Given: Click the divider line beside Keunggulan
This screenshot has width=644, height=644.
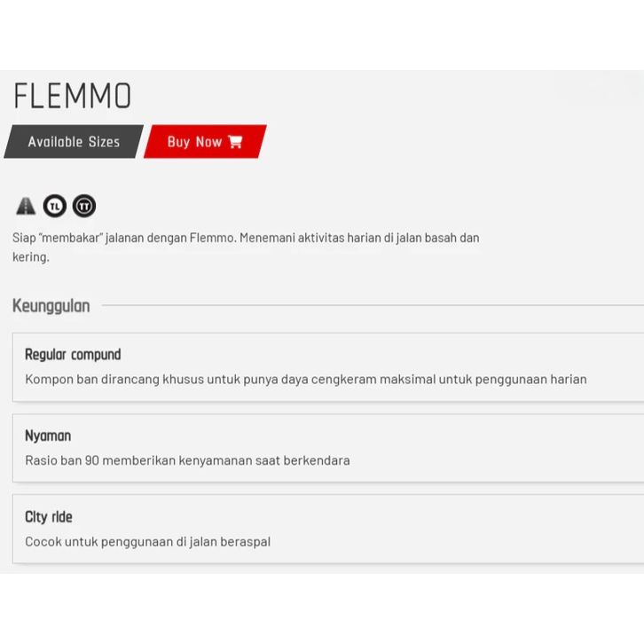Looking at the screenshot, I should (373, 306).
